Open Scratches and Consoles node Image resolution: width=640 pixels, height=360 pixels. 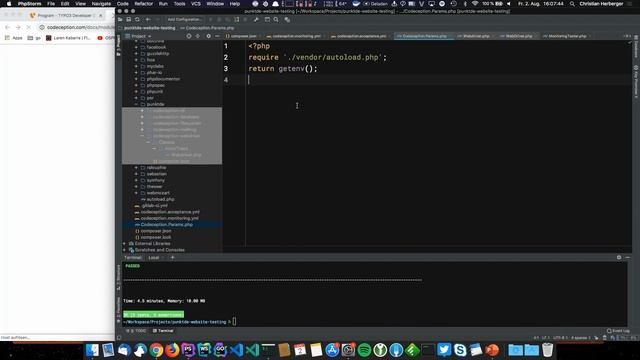click(x=159, y=250)
